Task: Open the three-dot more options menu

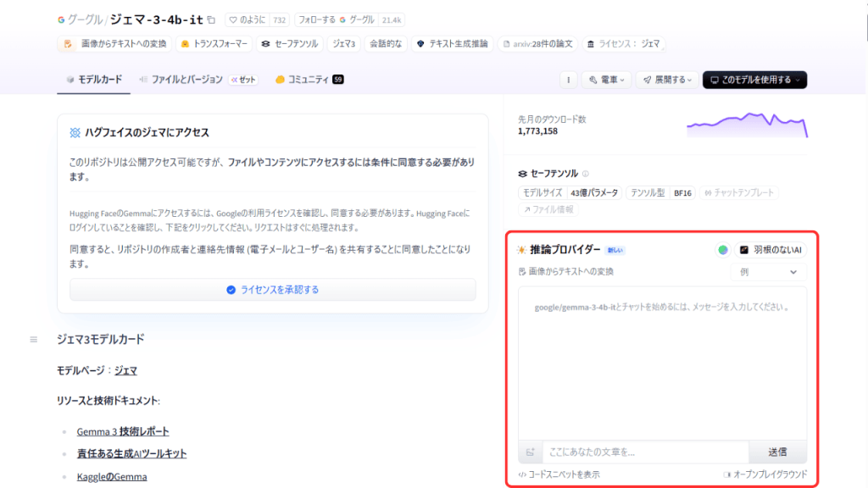Action: click(568, 80)
